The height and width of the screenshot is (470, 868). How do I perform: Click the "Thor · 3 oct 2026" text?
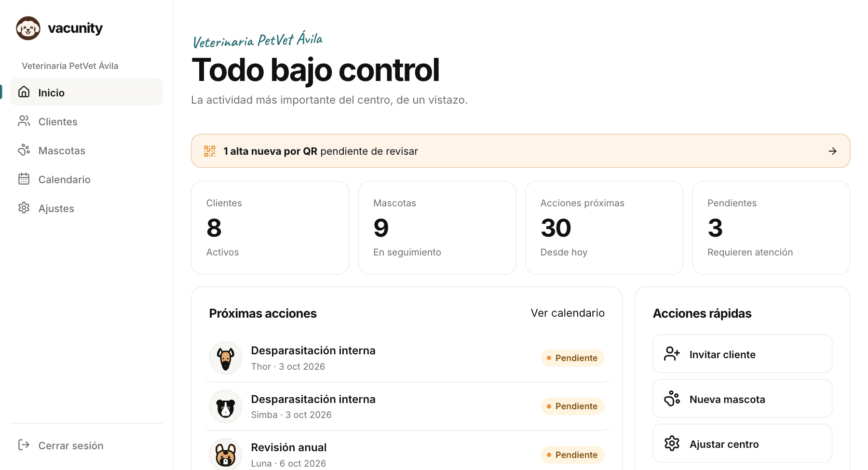tap(288, 366)
